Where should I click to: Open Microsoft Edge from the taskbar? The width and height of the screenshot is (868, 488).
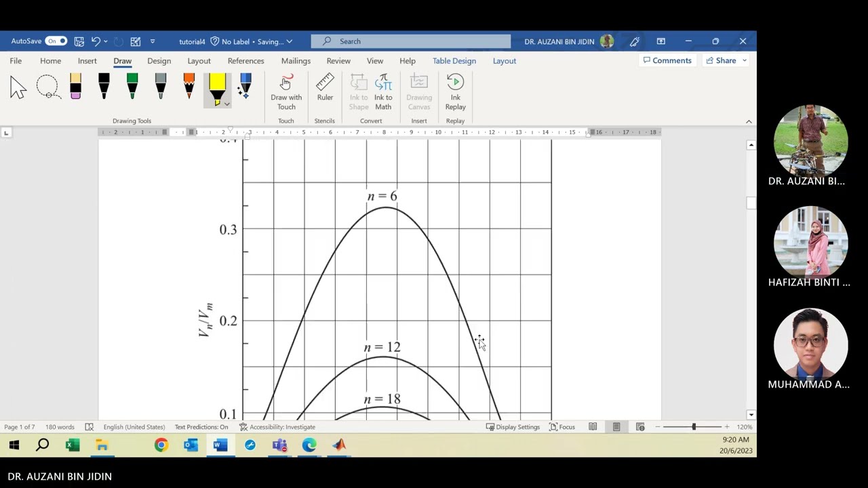[309, 445]
